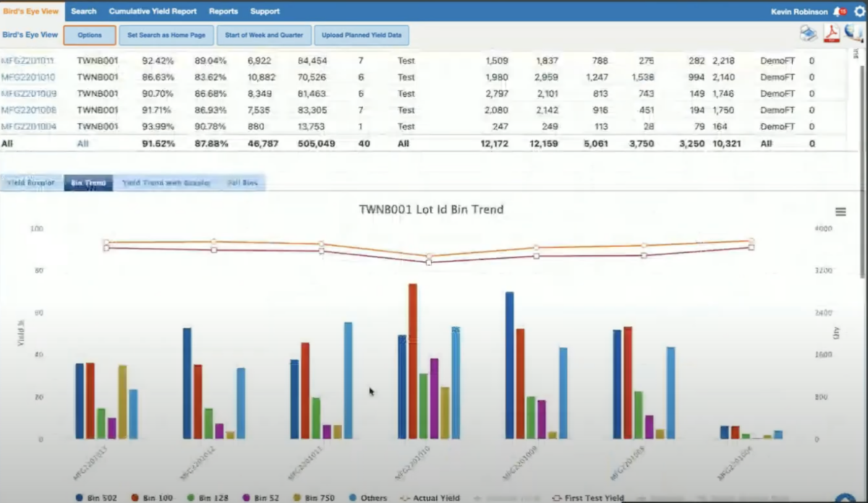Open the chart context menu (hamburger icon)
The height and width of the screenshot is (503, 868).
841,211
